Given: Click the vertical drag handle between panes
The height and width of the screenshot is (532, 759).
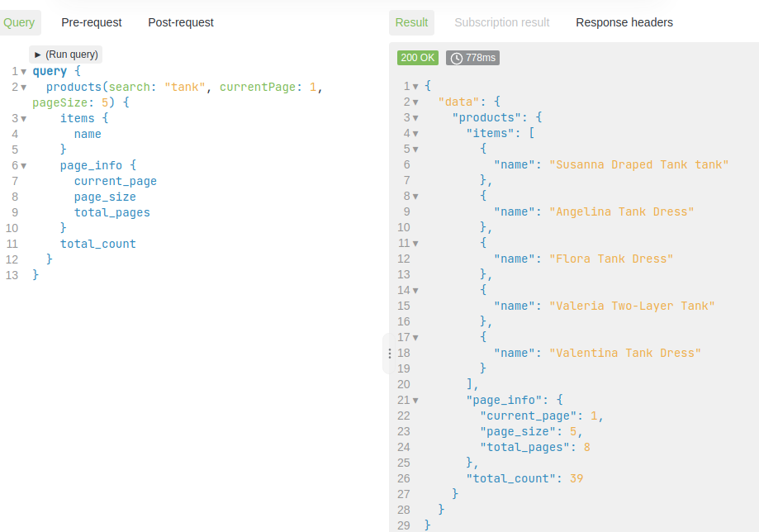Looking at the screenshot, I should click(x=389, y=354).
